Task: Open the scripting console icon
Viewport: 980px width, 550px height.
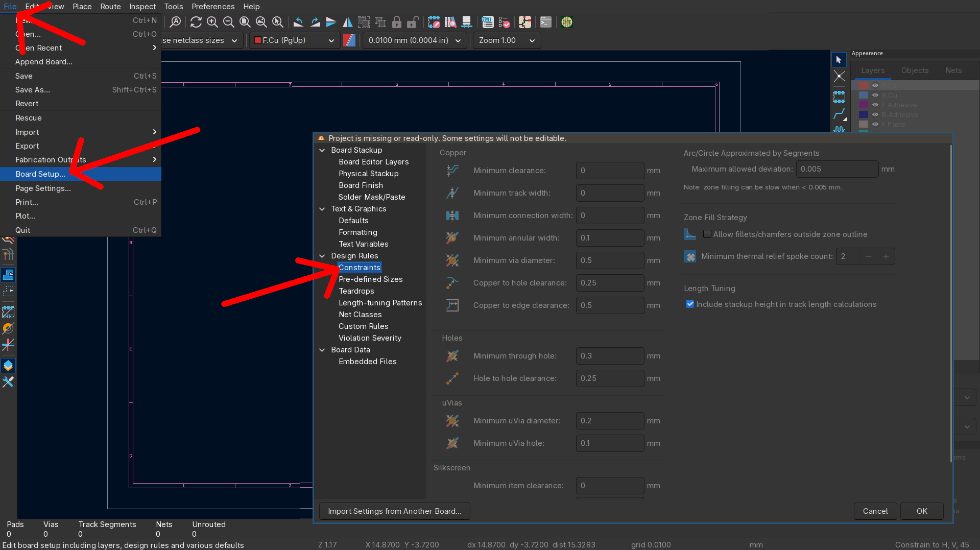Action: tap(545, 22)
